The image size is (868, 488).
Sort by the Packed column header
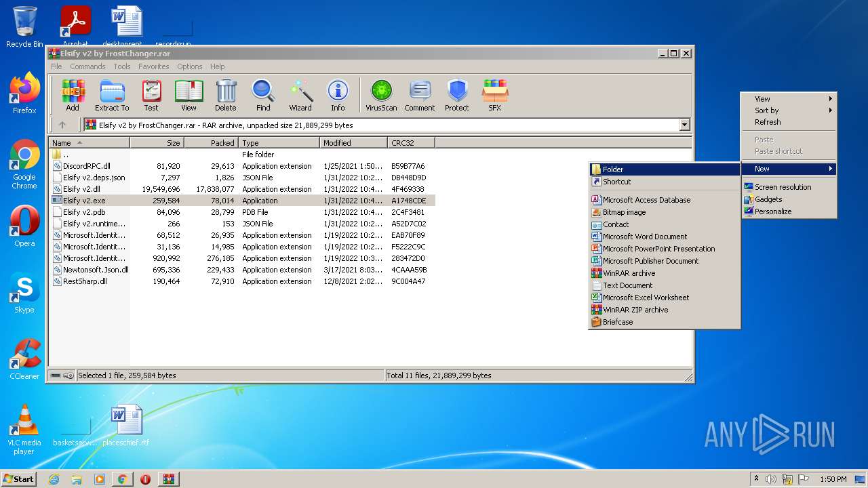211,143
